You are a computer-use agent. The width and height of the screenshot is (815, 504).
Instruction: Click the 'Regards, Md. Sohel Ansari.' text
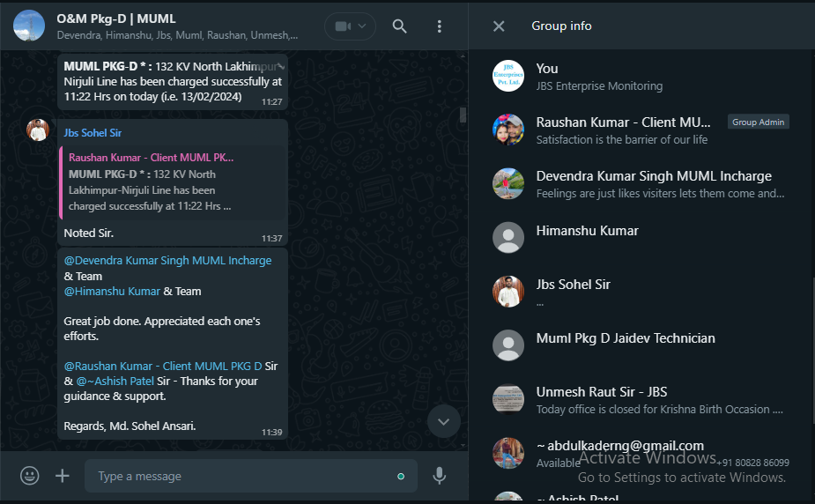130,426
